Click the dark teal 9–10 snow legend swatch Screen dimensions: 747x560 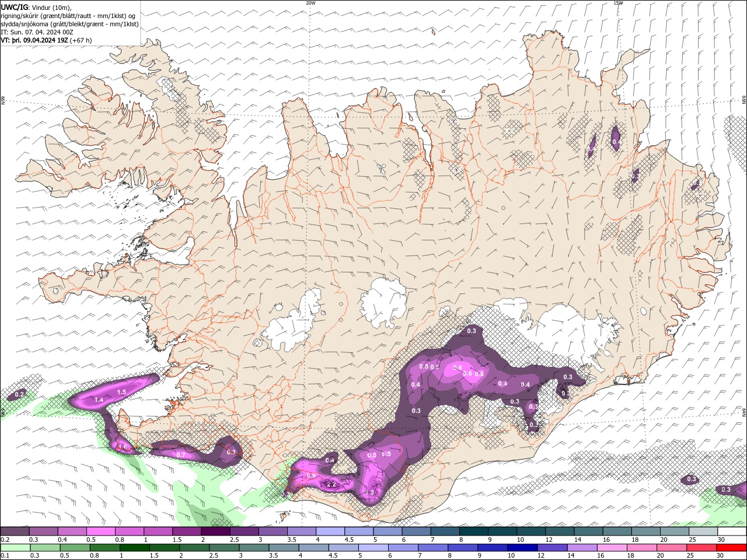point(502,531)
